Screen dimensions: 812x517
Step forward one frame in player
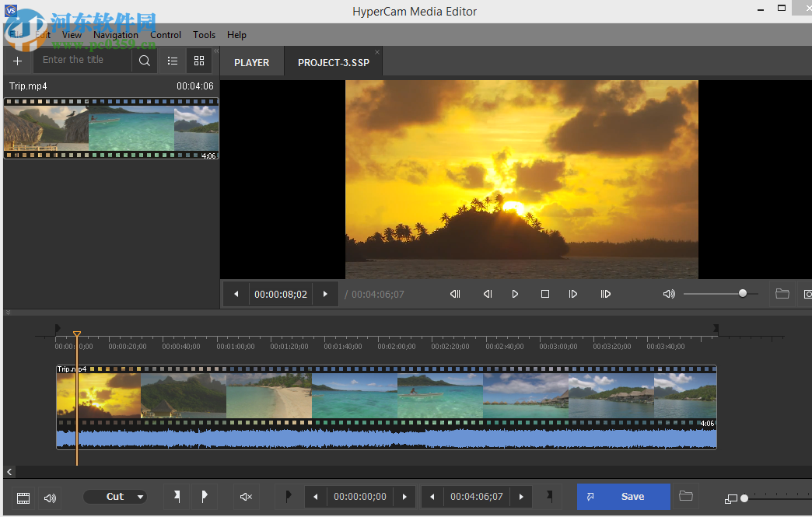point(573,294)
